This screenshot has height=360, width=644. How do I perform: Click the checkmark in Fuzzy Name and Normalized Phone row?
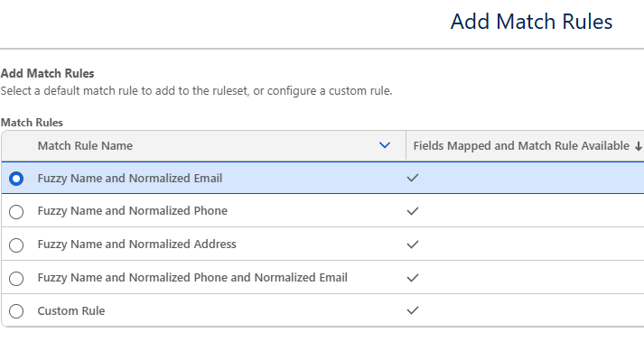coord(413,211)
